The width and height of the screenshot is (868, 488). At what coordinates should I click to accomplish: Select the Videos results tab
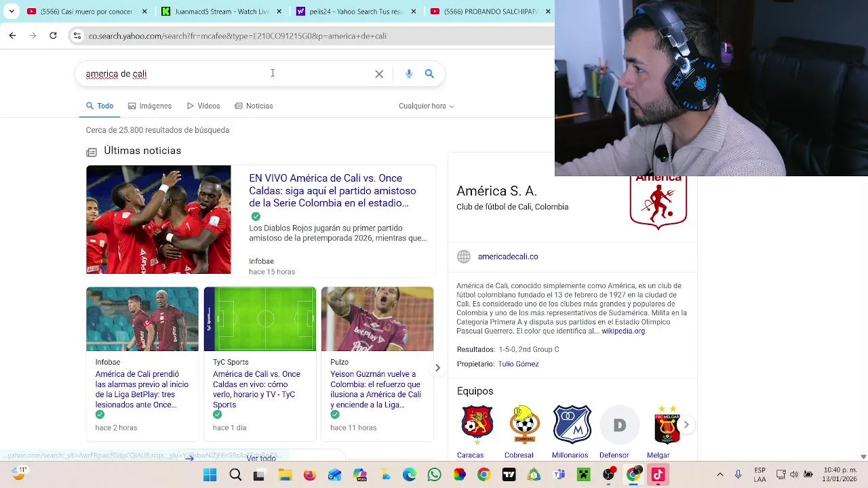[203, 106]
